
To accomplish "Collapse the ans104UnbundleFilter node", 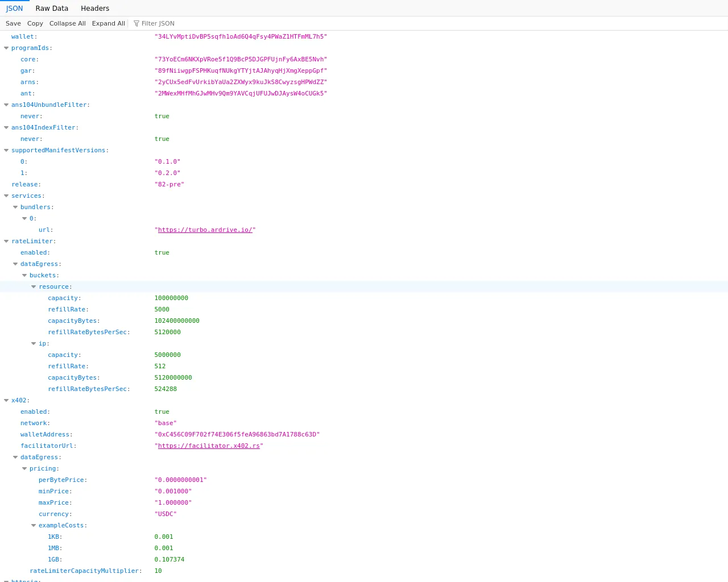I will (6, 105).
